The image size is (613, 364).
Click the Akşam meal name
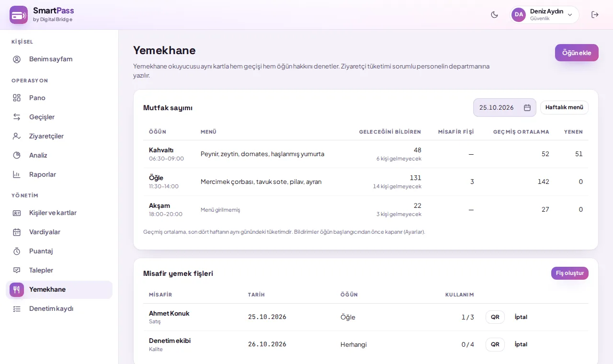coord(159,205)
